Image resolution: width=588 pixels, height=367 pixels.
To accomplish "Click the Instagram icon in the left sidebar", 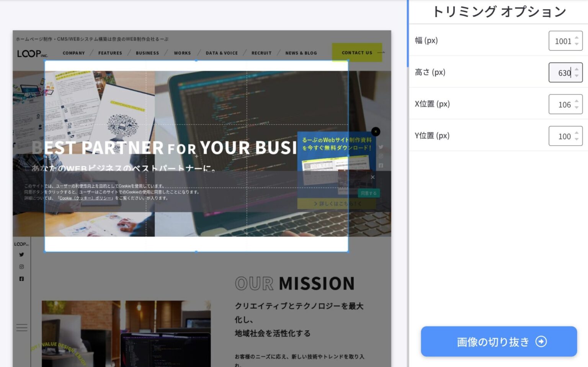I will coord(21,267).
